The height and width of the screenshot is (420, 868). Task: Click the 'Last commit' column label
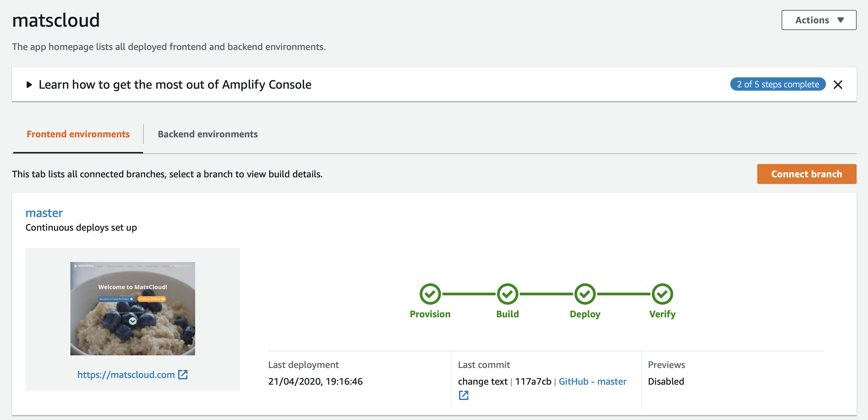(x=483, y=365)
